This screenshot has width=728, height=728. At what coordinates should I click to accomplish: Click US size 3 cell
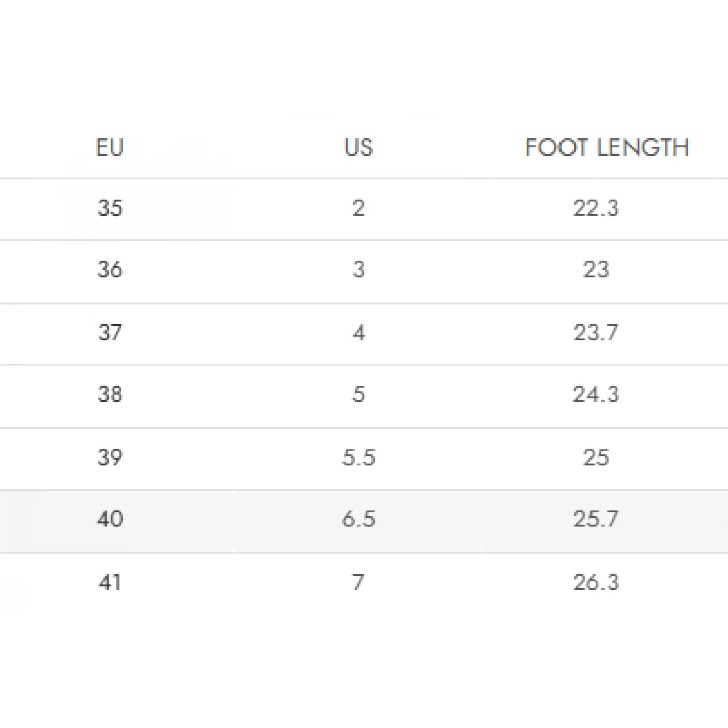(x=358, y=270)
